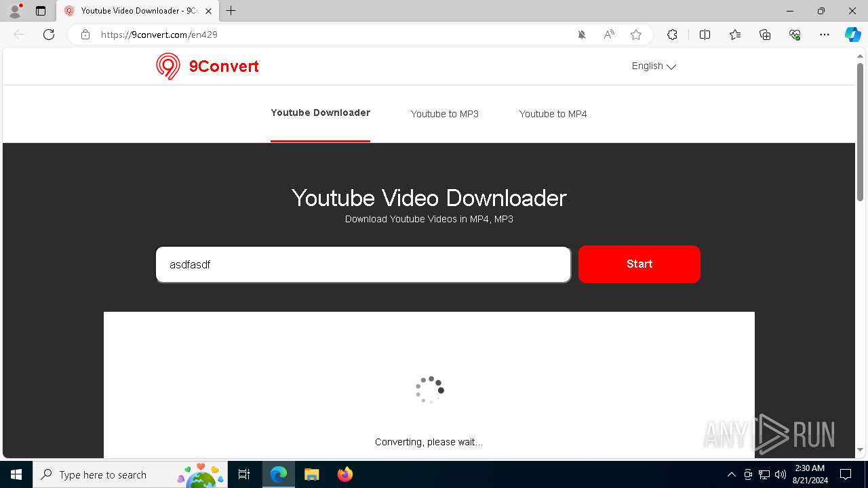The image size is (868, 488).
Task: Open the Edge profile icon
Action: (x=15, y=11)
